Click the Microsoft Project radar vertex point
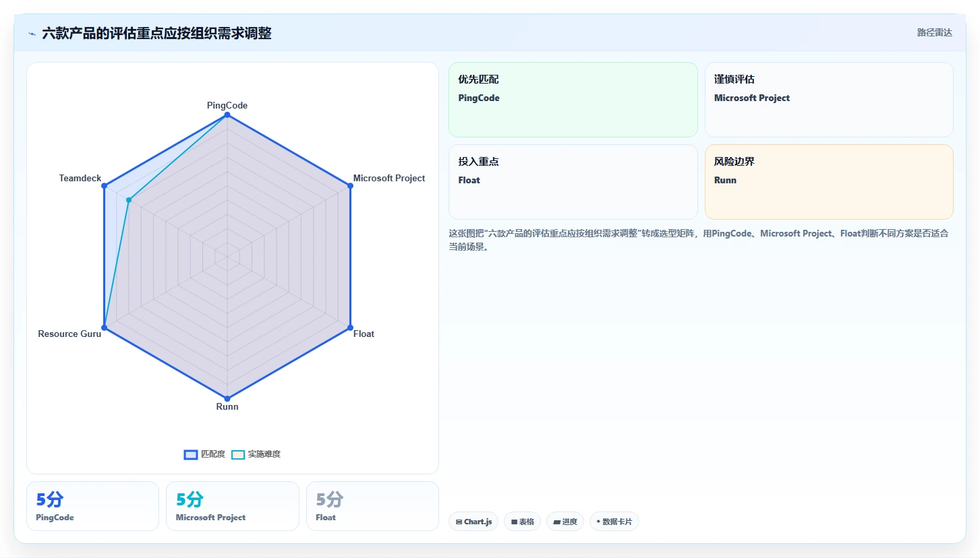This screenshot has height=558, width=980. click(x=350, y=186)
